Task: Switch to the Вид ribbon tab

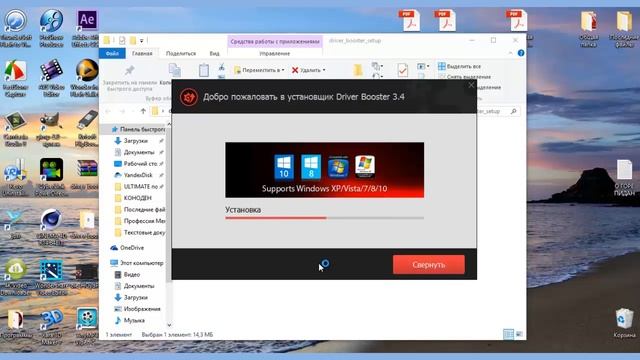Action: point(214,53)
